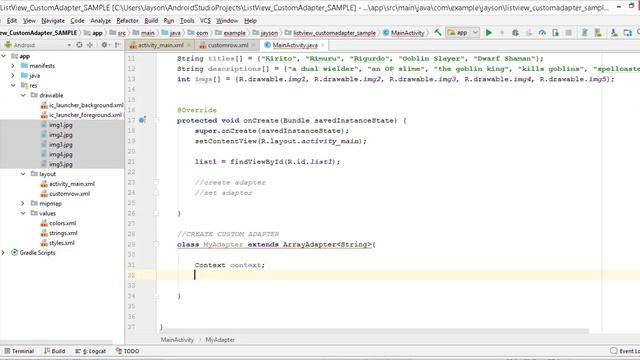Open the app run configuration dropdown
This screenshot has width=640, height=360.
click(462, 33)
